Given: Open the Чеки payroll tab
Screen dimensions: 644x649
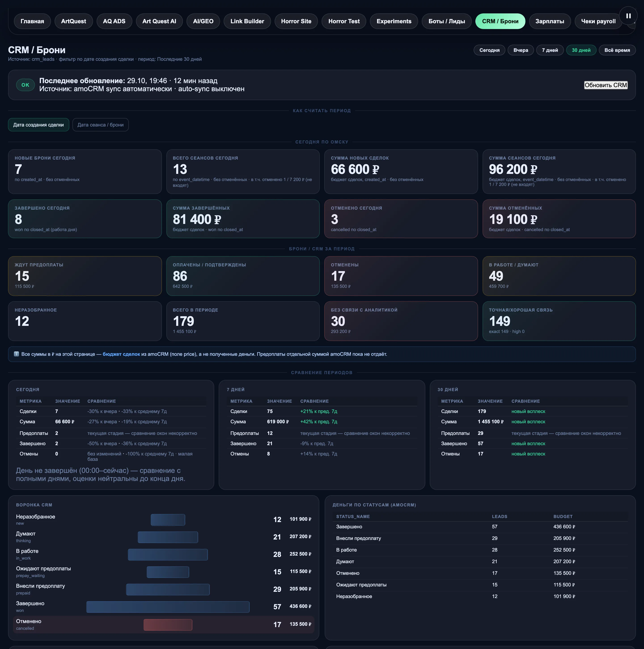Looking at the screenshot, I should click(x=598, y=21).
